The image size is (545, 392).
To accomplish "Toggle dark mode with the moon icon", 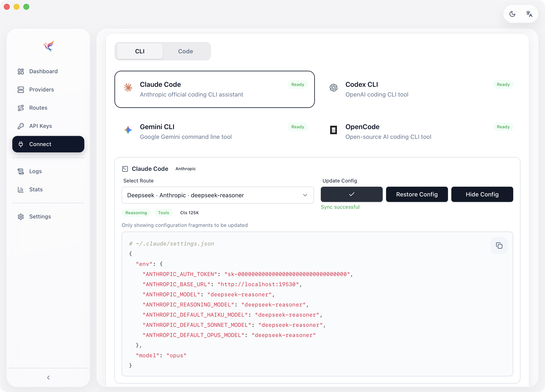I will coord(512,14).
